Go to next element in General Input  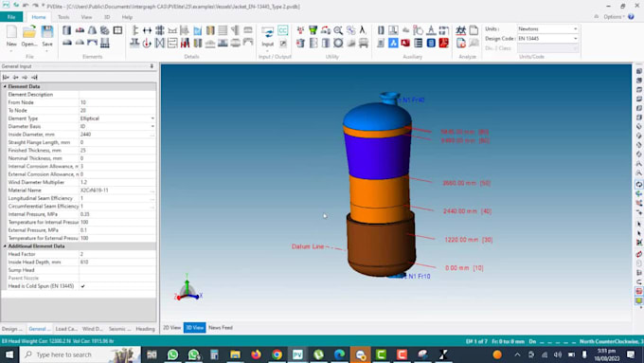(x=25, y=78)
